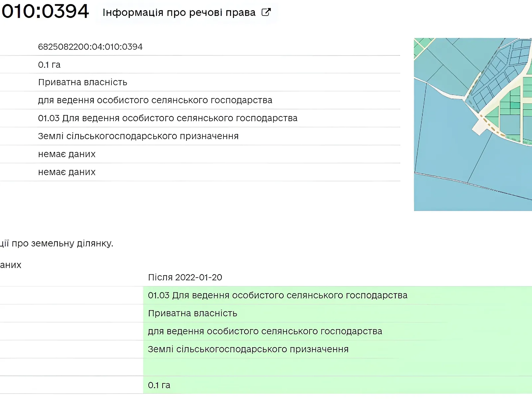Click the second немає даних row
532x399 pixels.
[x=66, y=172]
